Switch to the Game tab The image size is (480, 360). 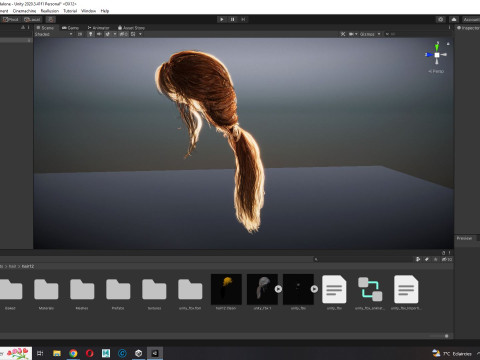(71, 28)
